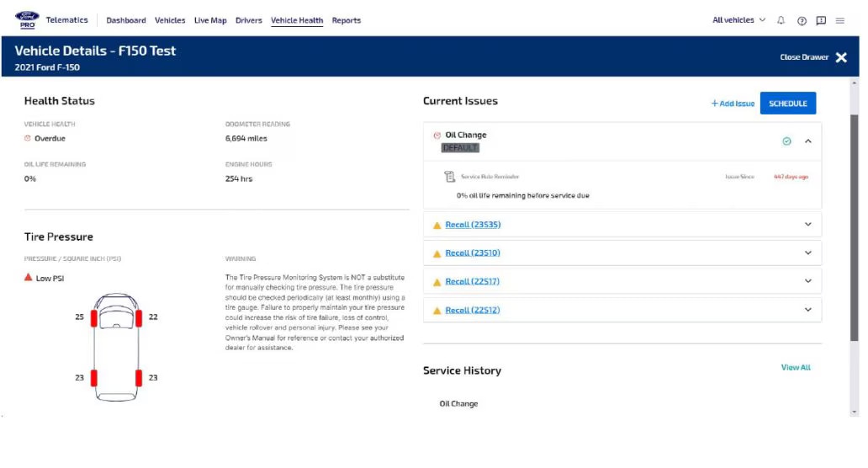The image size is (868, 468).
Task: Click the warning triangle beside Recall (23S35)
Action: pyautogui.click(x=437, y=226)
